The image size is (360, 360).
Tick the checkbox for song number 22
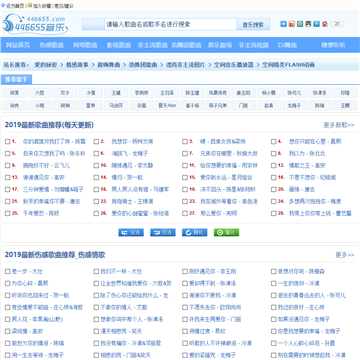[x=96, y=202]
